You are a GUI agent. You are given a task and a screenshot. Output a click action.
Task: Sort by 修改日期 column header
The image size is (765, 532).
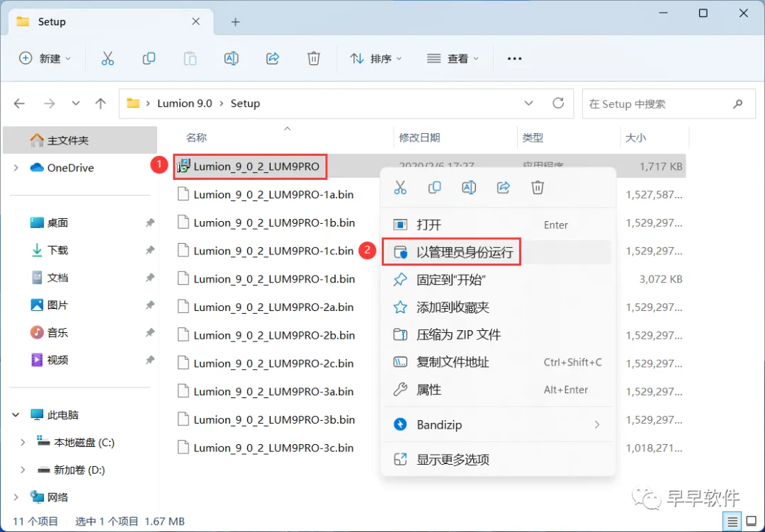[419, 138]
